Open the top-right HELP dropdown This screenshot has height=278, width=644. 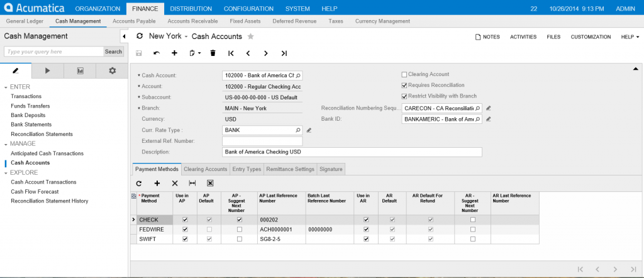[x=629, y=37]
